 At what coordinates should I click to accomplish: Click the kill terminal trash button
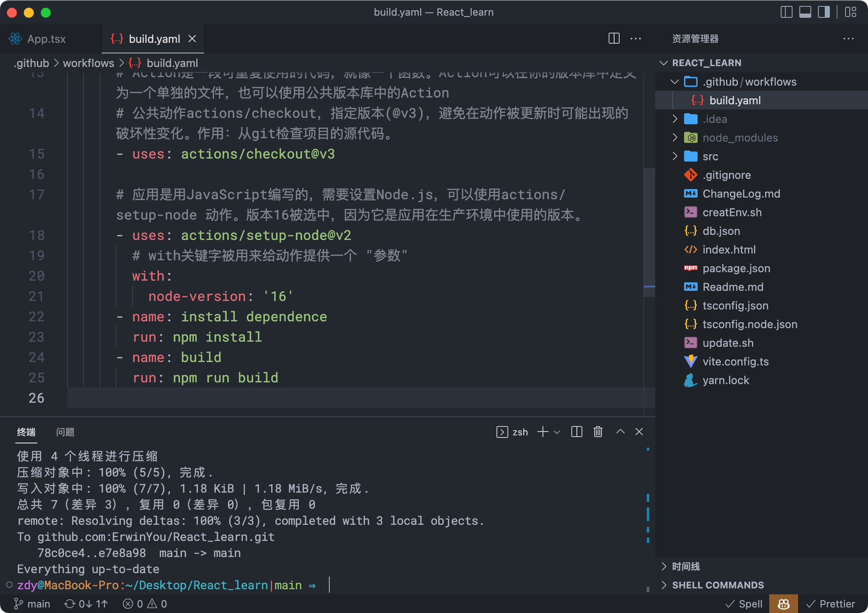[597, 432]
